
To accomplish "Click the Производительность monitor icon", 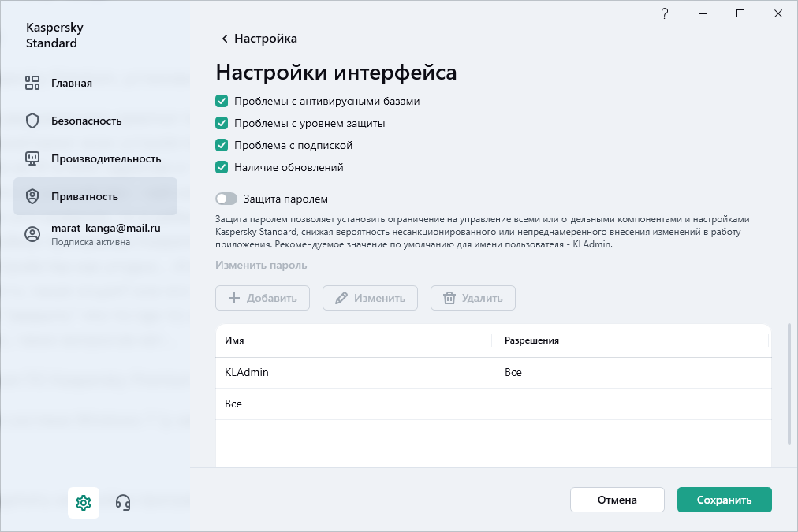I will click(32, 158).
